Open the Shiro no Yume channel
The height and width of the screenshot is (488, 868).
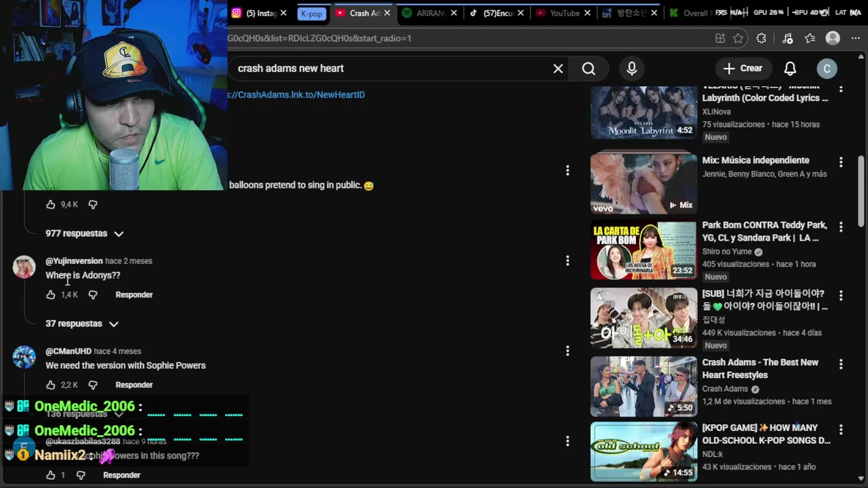727,251
